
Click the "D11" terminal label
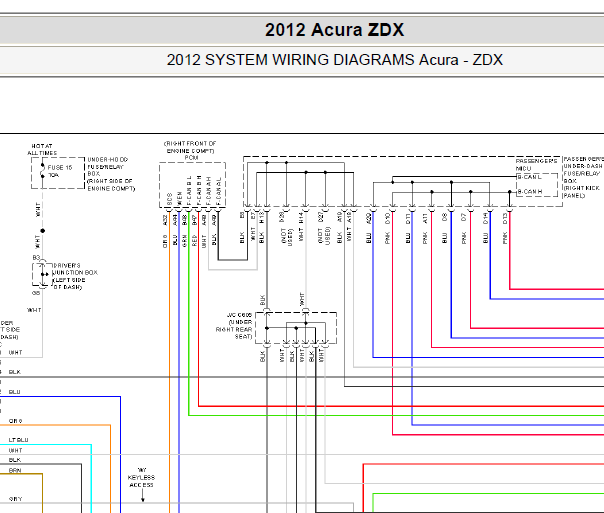pyautogui.click(x=408, y=219)
